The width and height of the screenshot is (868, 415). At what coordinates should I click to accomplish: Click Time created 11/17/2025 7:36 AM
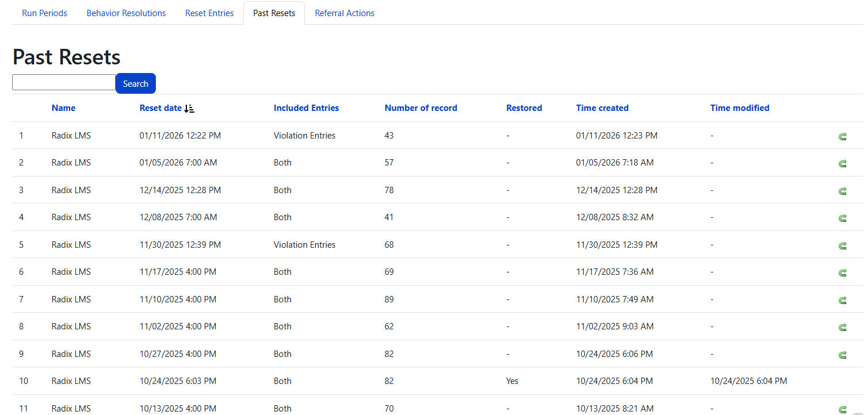[615, 272]
